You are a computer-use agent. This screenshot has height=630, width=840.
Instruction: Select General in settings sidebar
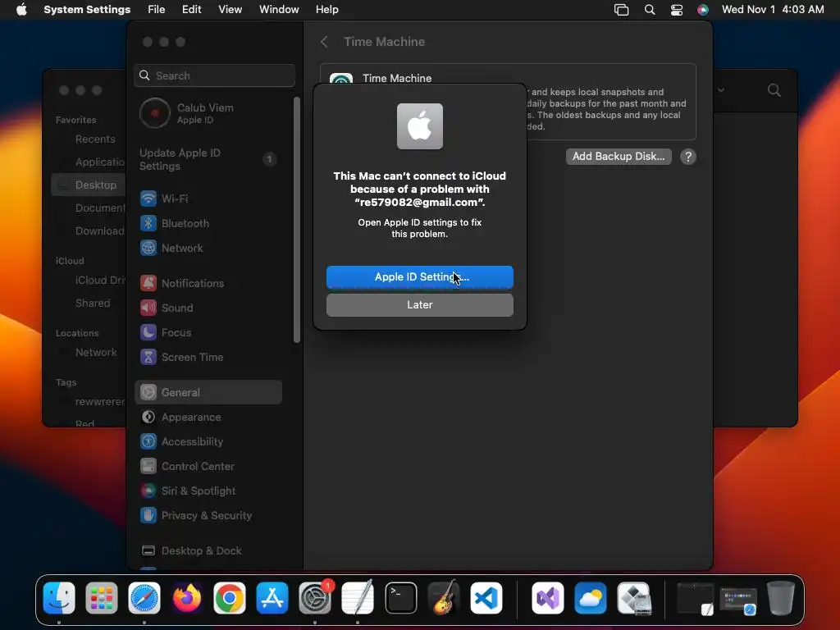point(208,392)
